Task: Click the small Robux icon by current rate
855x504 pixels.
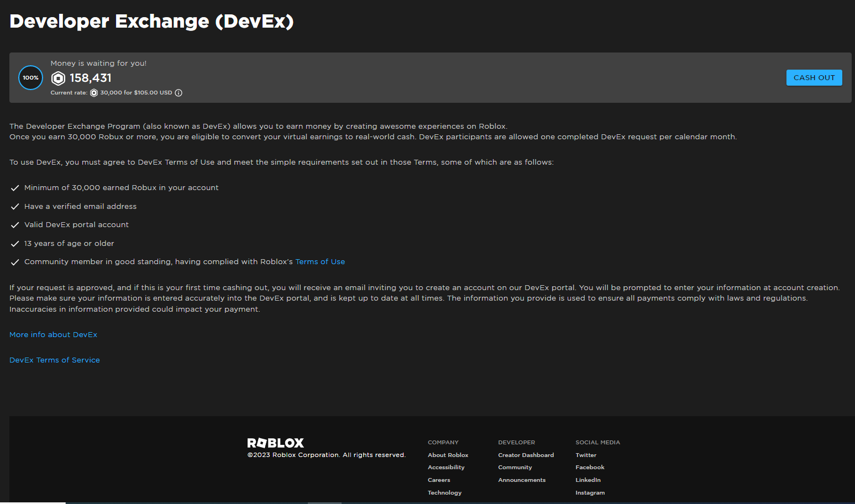Action: coord(94,93)
